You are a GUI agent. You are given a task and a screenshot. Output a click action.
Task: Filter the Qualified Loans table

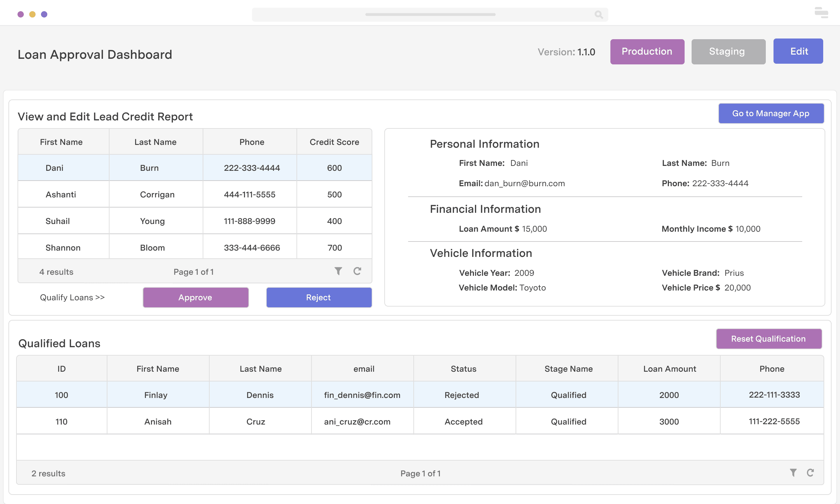[x=793, y=472]
